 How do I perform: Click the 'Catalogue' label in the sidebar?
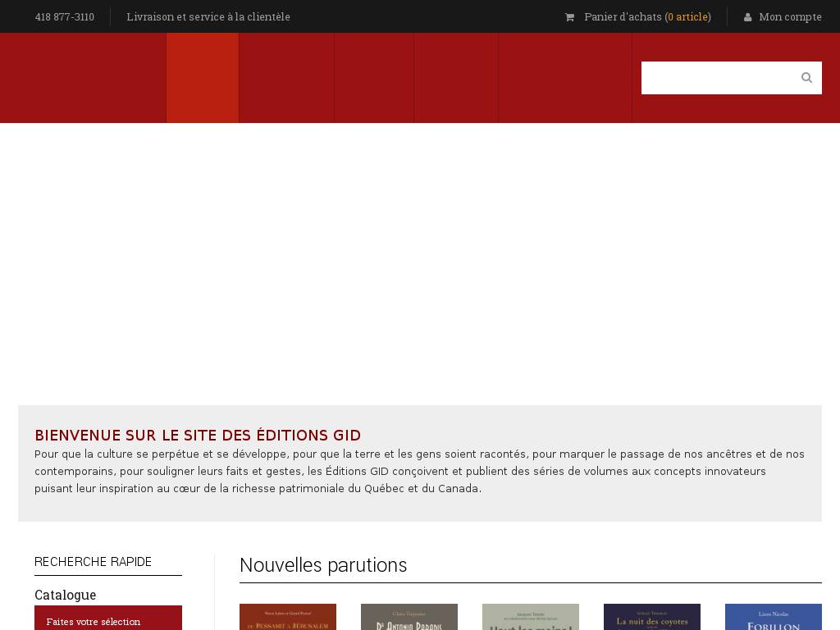click(65, 595)
